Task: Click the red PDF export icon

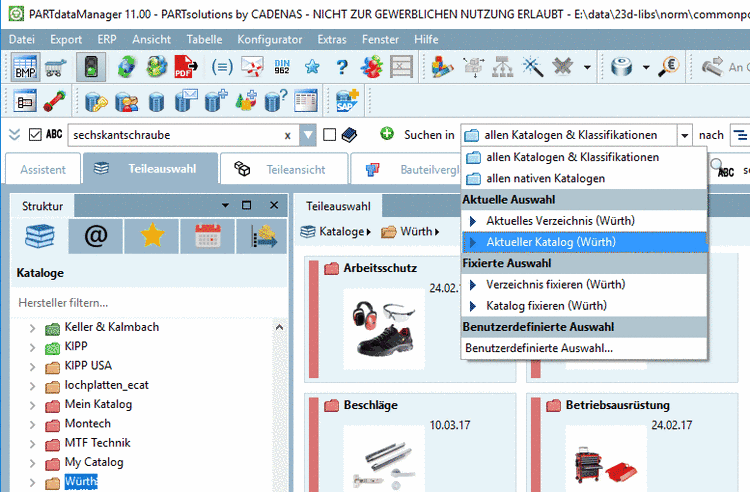Action: (x=186, y=67)
